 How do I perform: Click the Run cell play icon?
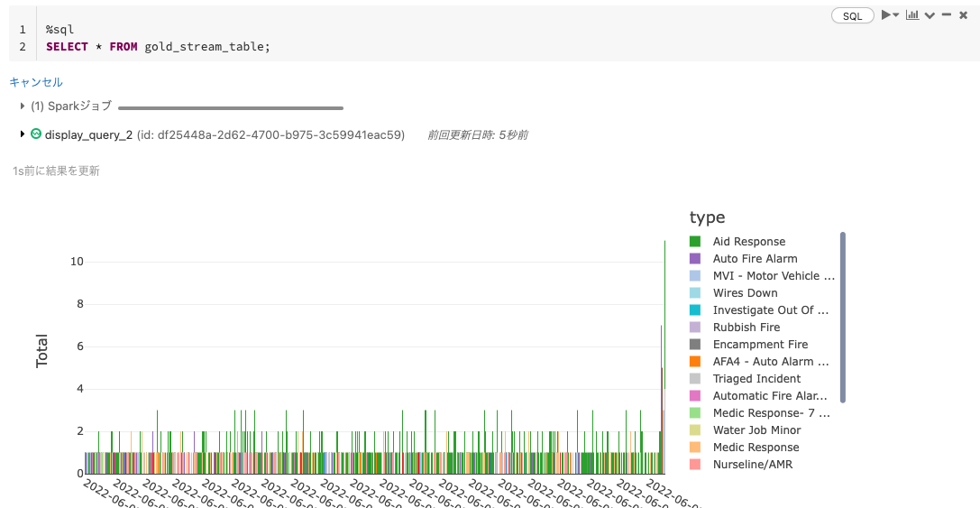885,15
